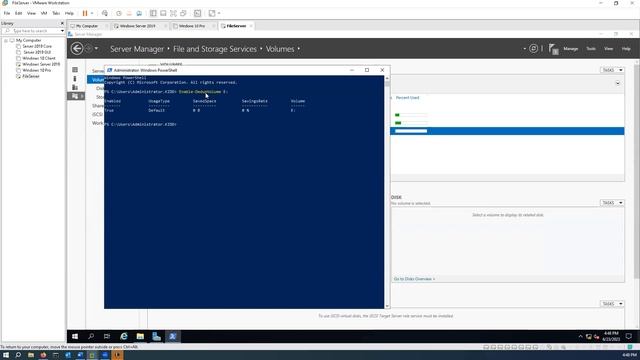Click Send Ctrl+Alt+Del icon in VMware toolbar
Viewport: 640px width, 360px height.
[105, 13]
